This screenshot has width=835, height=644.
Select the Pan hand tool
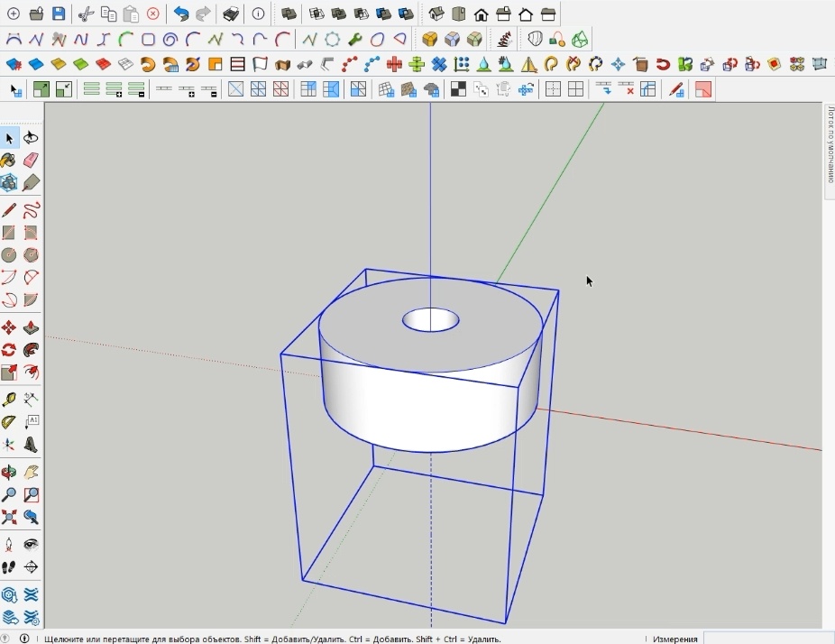coord(31,472)
